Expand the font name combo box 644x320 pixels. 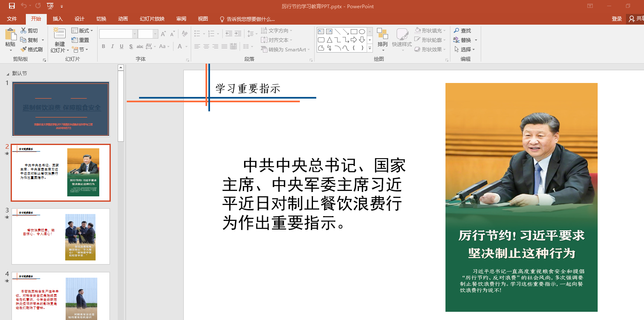click(135, 34)
